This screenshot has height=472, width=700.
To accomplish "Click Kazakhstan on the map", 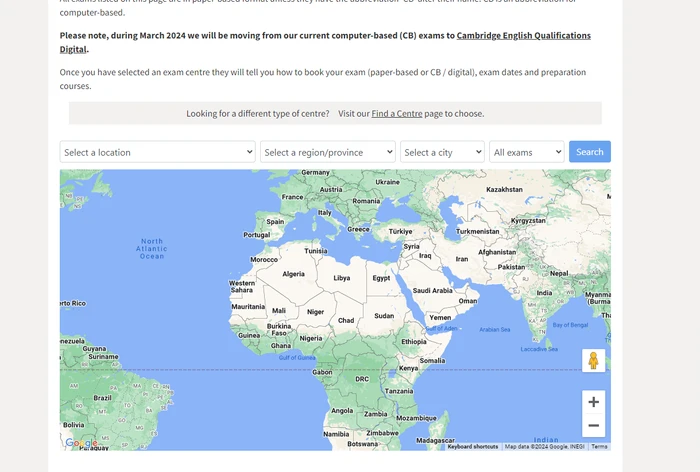I will point(504,189).
